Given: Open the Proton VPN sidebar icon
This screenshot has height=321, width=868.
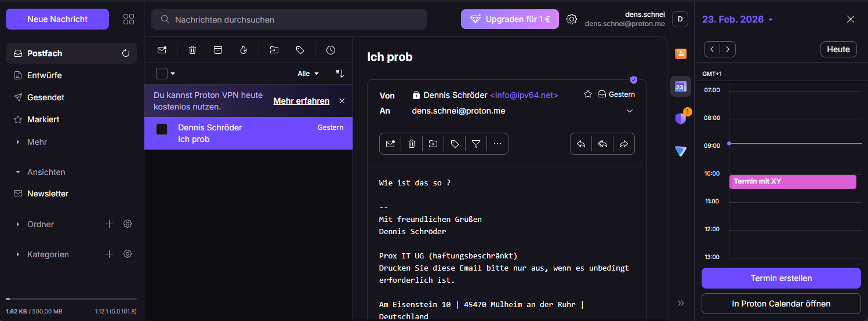Looking at the screenshot, I should pyautogui.click(x=681, y=151).
